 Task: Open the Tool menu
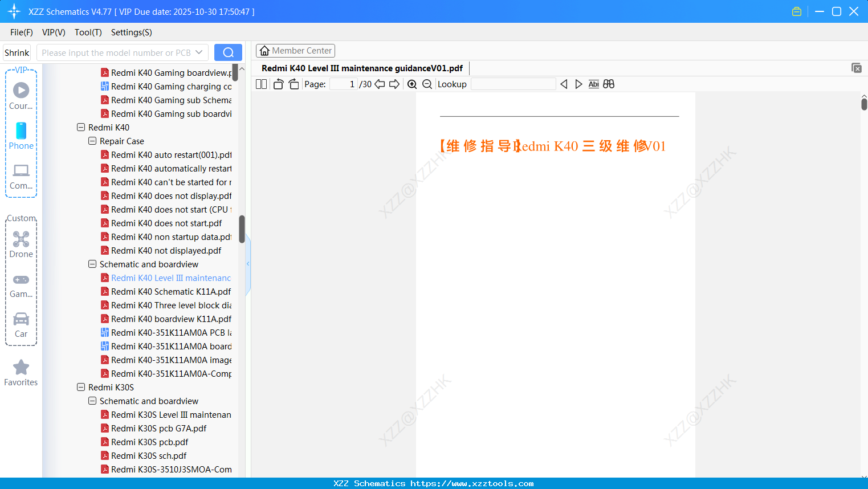(x=88, y=32)
